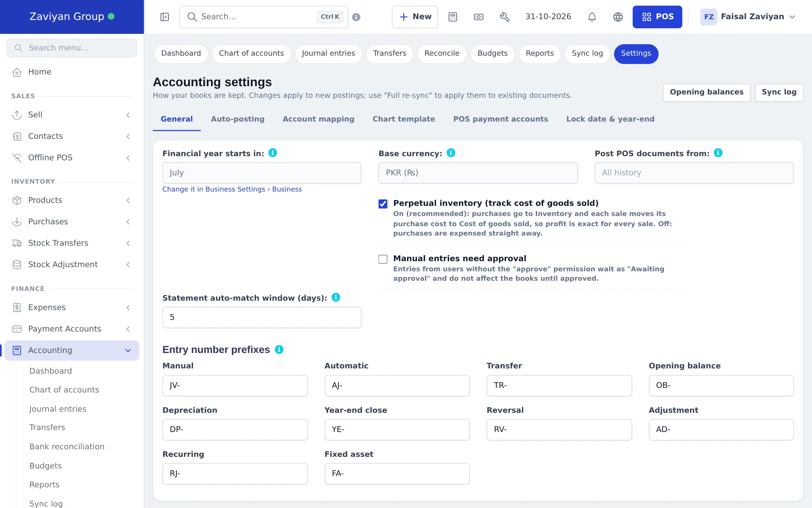812x508 pixels.
Task: Click the + New button
Action: click(415, 17)
